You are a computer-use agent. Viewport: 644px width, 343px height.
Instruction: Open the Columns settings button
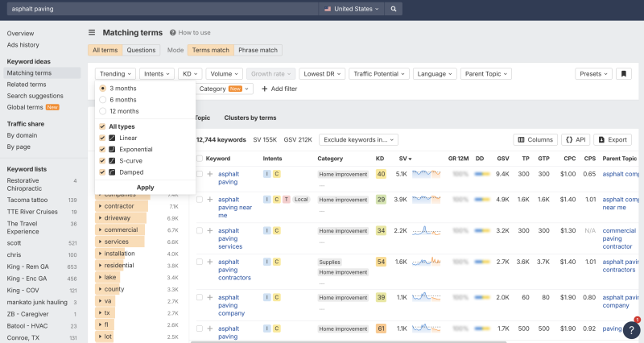tap(535, 139)
